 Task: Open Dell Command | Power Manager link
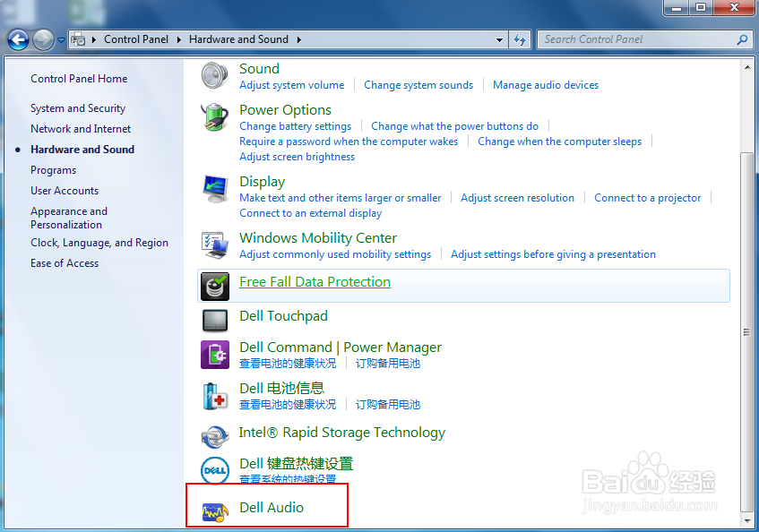click(x=341, y=348)
